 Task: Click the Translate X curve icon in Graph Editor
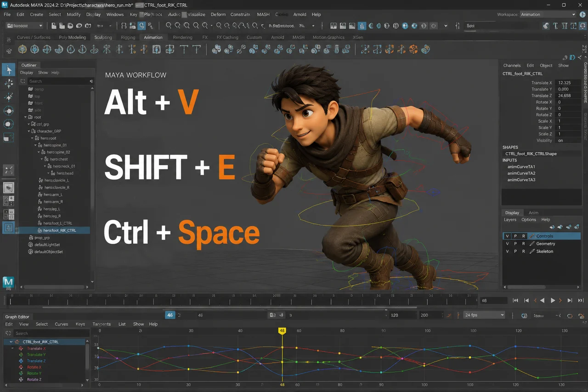[x=21, y=349]
